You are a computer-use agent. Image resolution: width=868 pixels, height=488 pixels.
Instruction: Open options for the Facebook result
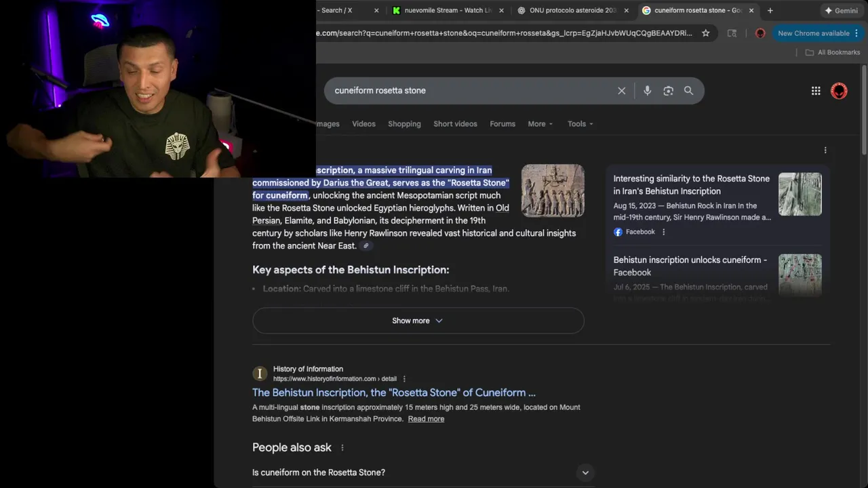click(663, 232)
